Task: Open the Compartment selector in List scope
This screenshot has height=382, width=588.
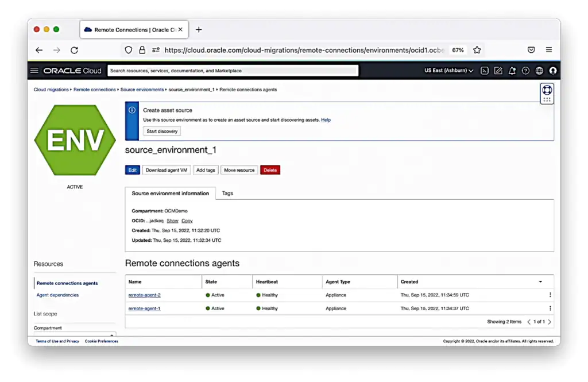Action: coord(75,334)
